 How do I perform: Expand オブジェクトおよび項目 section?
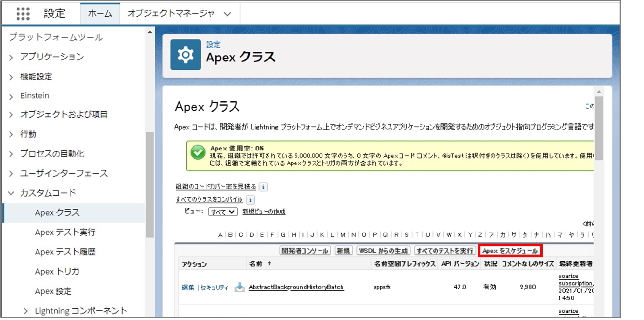(x=11, y=115)
